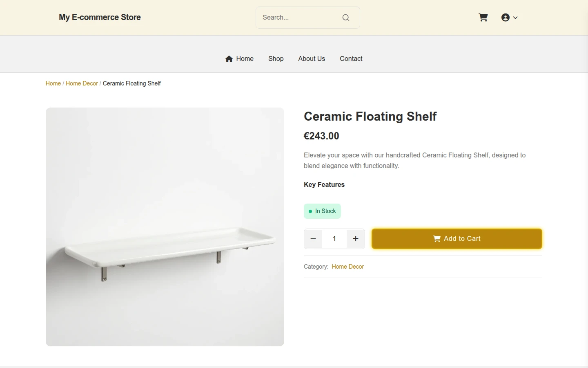Image resolution: width=588 pixels, height=368 pixels.
Task: Click the search magnifier icon
Action: 346,18
